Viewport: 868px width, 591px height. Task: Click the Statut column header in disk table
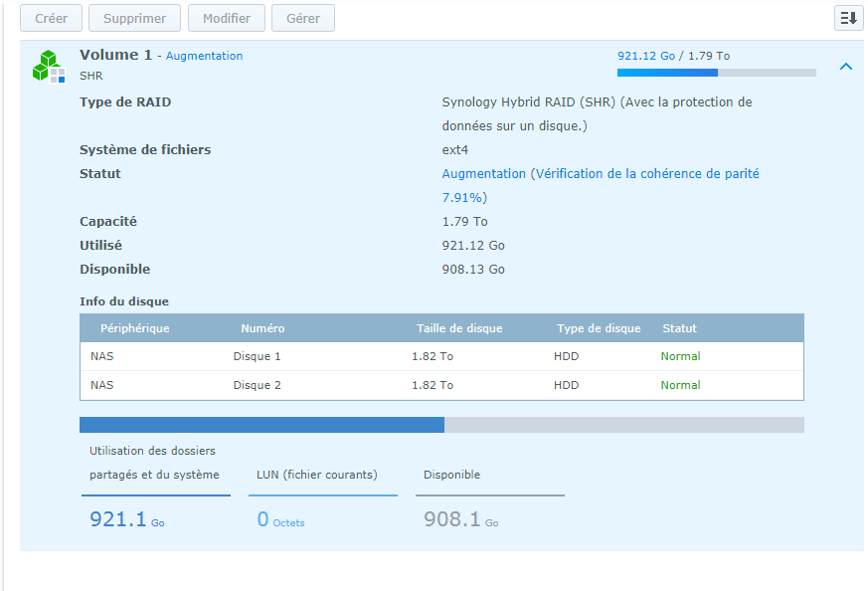tap(680, 328)
